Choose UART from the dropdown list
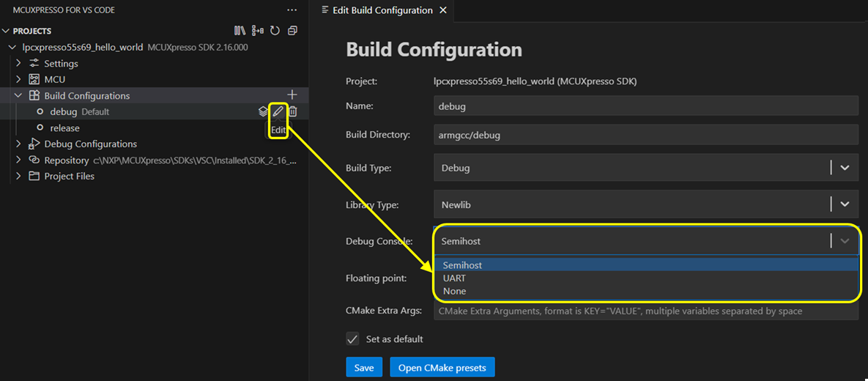The width and height of the screenshot is (868, 381). (x=647, y=278)
